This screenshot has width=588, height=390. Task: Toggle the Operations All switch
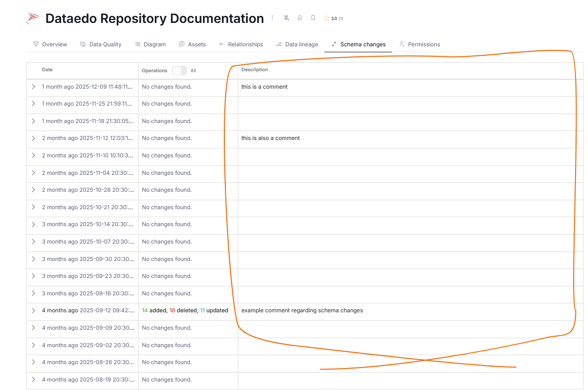[x=180, y=70]
